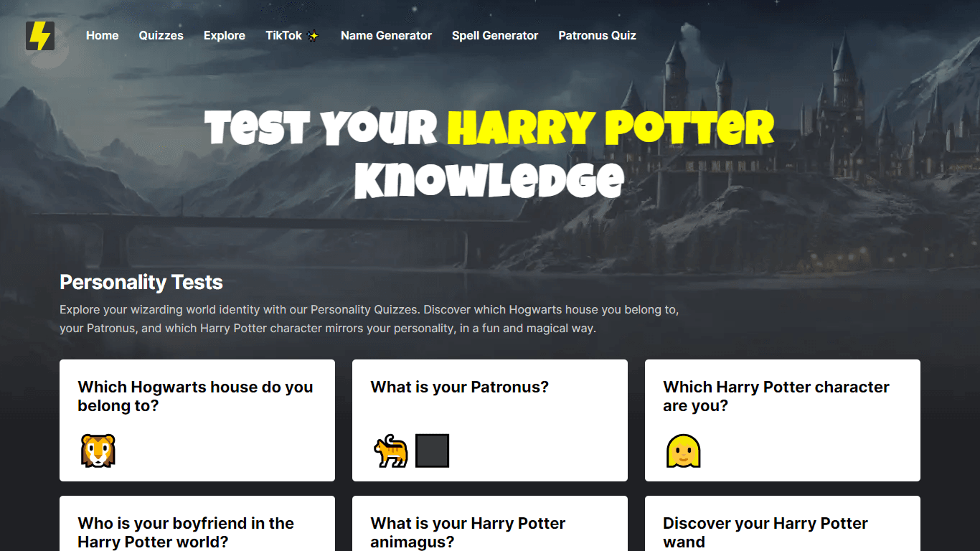Open the "What is your Patronus?" quiz card

[490, 420]
